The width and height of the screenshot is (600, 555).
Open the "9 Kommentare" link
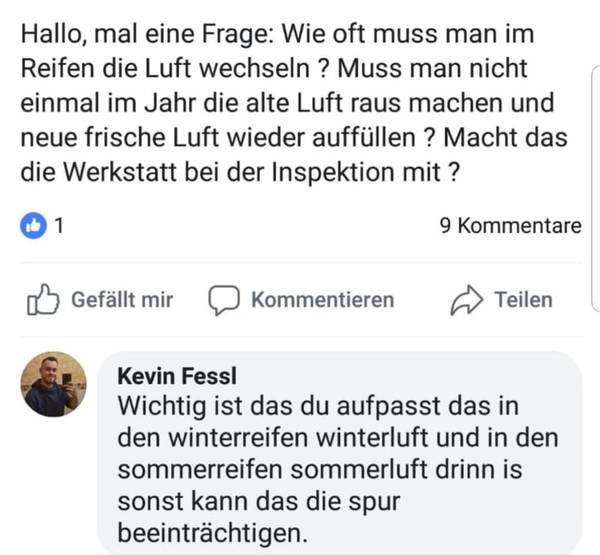510,226
